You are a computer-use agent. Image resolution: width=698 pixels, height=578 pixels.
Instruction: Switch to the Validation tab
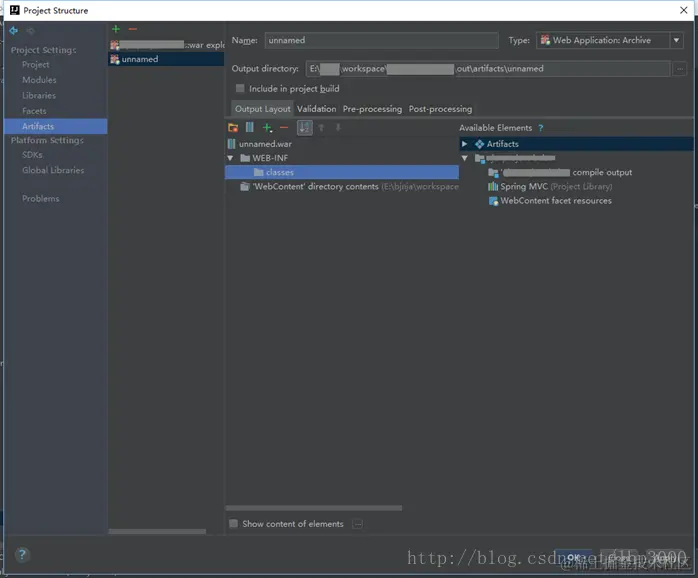[317, 109]
